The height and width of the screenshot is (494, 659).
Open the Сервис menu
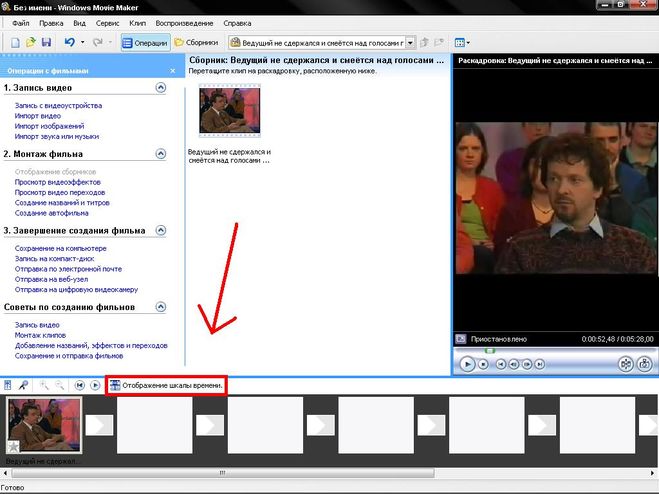coord(108,23)
